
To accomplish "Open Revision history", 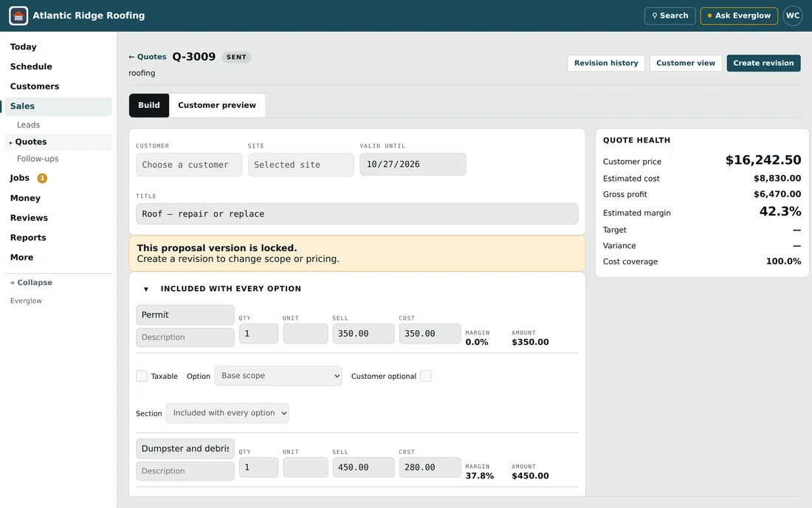I will pyautogui.click(x=606, y=63).
